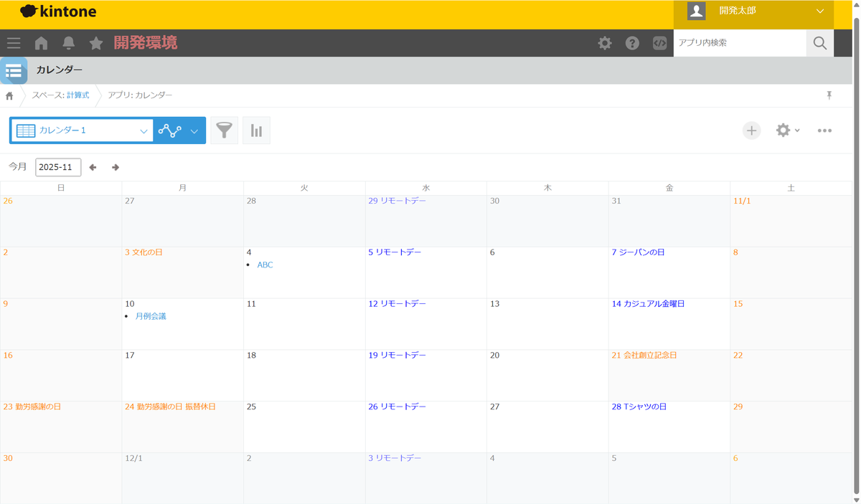
Task: Click the 金 weekday column header
Action: [669, 188]
